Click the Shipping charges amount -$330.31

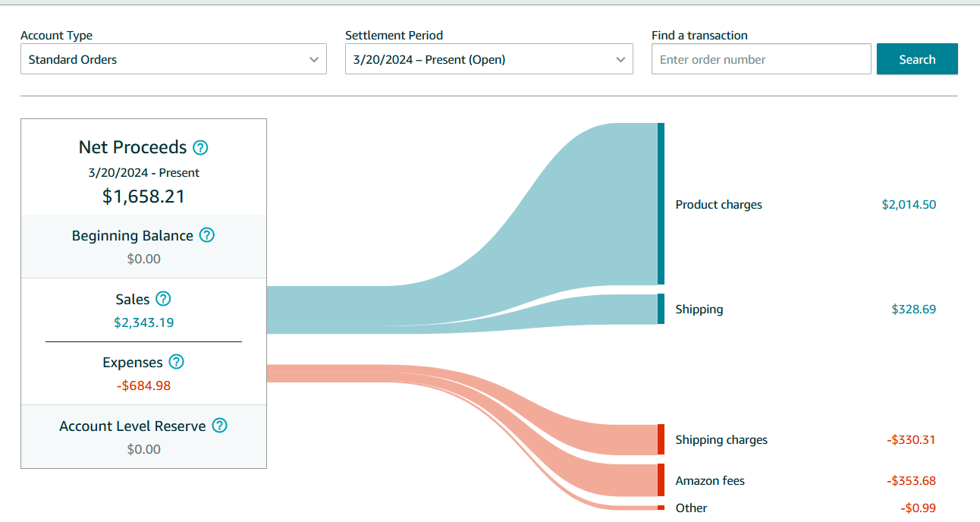point(911,440)
